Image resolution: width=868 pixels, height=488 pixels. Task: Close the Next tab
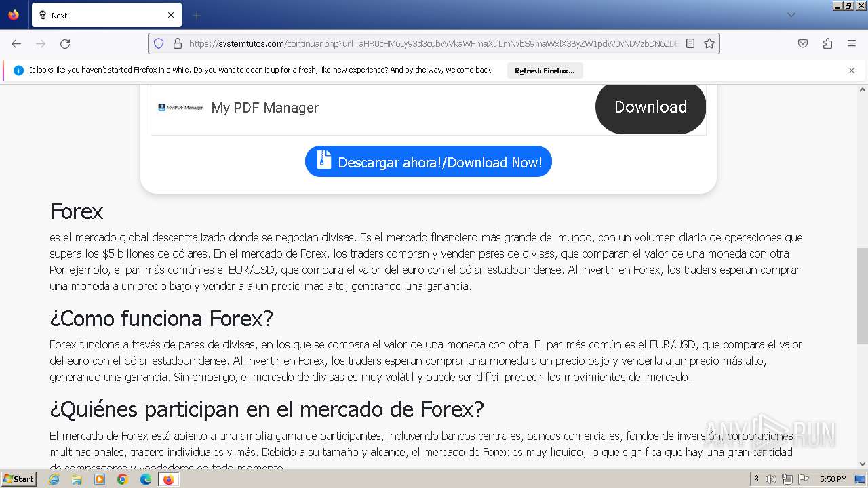coord(171,15)
